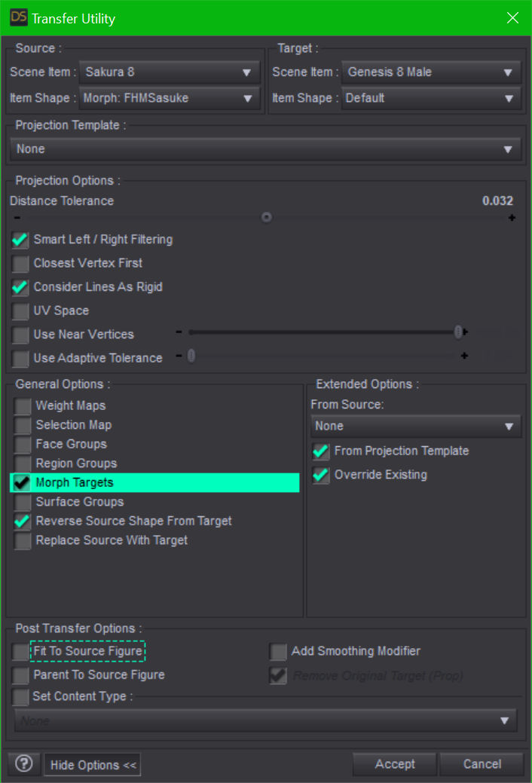Expand the Target Item Shape dropdown
Image resolution: width=532 pixels, height=783 pixels.
(x=431, y=98)
